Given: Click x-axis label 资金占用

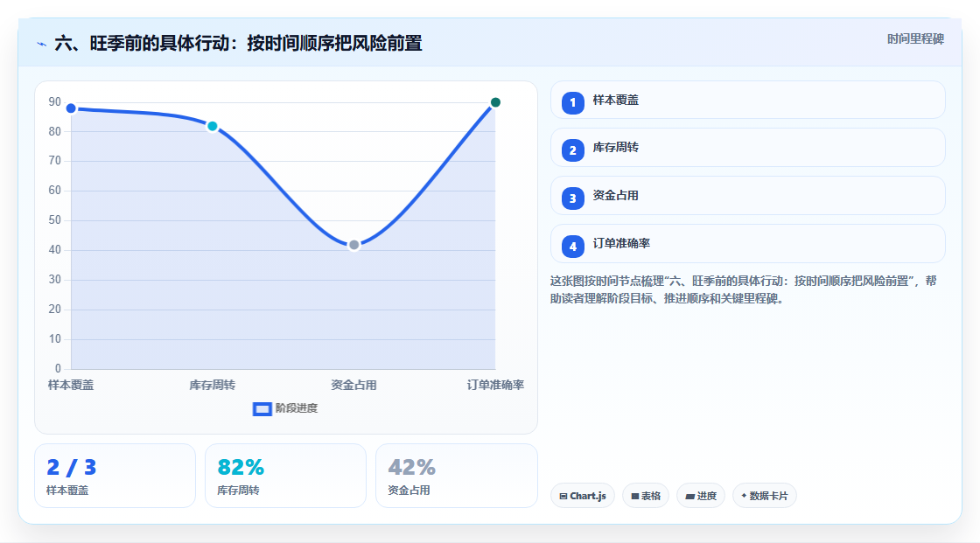Looking at the screenshot, I should tap(353, 385).
